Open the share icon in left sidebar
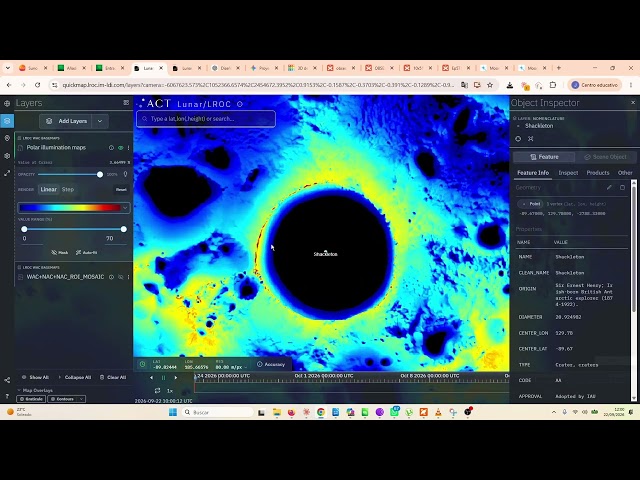This screenshot has width=640, height=480. point(7,380)
